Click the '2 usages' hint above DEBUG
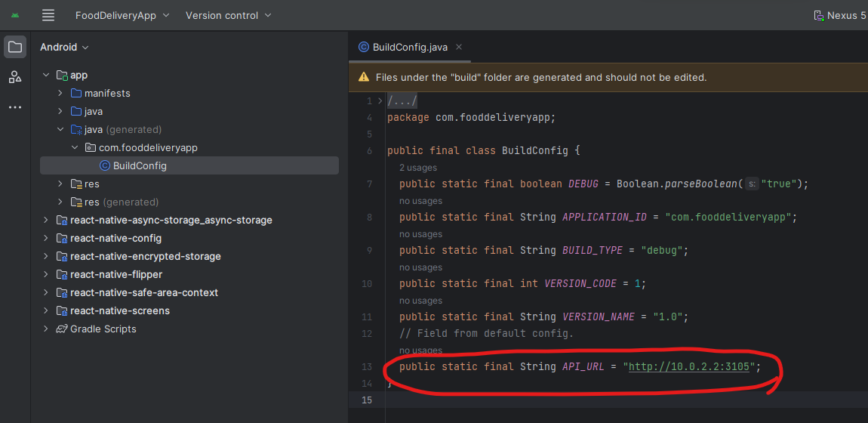The width and height of the screenshot is (868, 423). tap(418, 168)
